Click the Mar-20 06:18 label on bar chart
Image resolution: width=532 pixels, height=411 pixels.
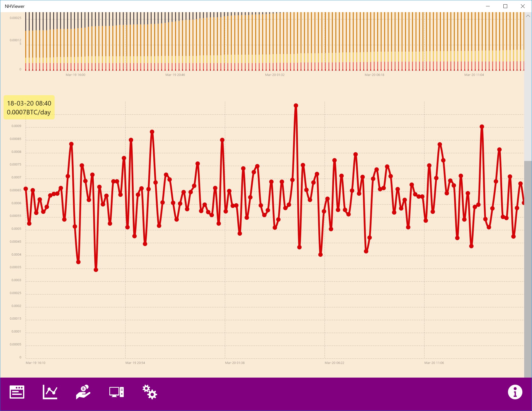point(374,75)
